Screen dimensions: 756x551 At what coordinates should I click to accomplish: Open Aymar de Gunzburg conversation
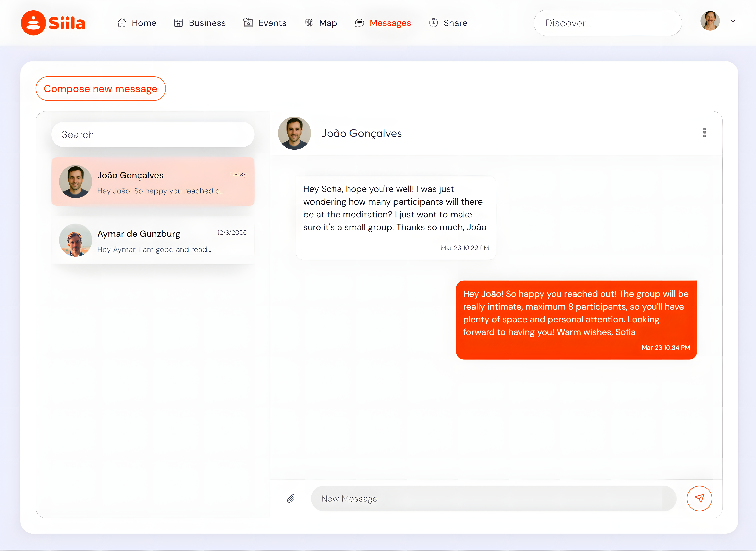[153, 240]
